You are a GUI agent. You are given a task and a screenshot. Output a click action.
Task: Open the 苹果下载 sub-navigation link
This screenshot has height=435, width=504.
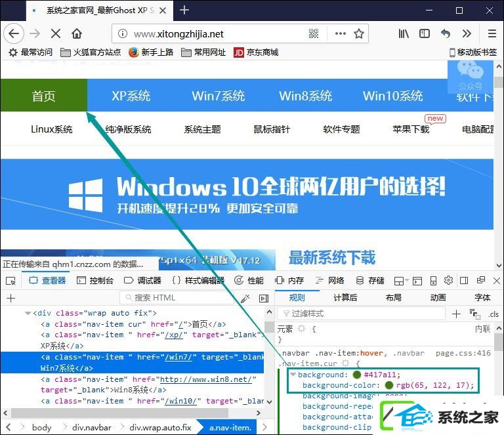click(411, 129)
